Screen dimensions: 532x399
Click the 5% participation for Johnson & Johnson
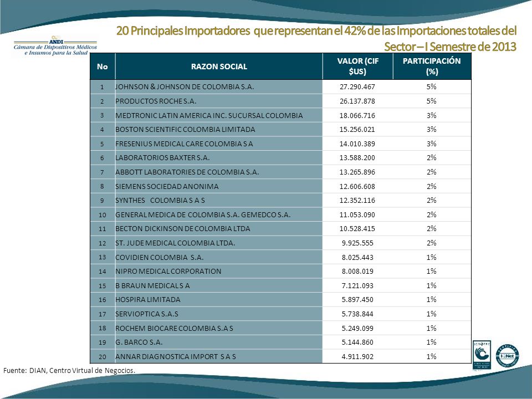point(432,87)
